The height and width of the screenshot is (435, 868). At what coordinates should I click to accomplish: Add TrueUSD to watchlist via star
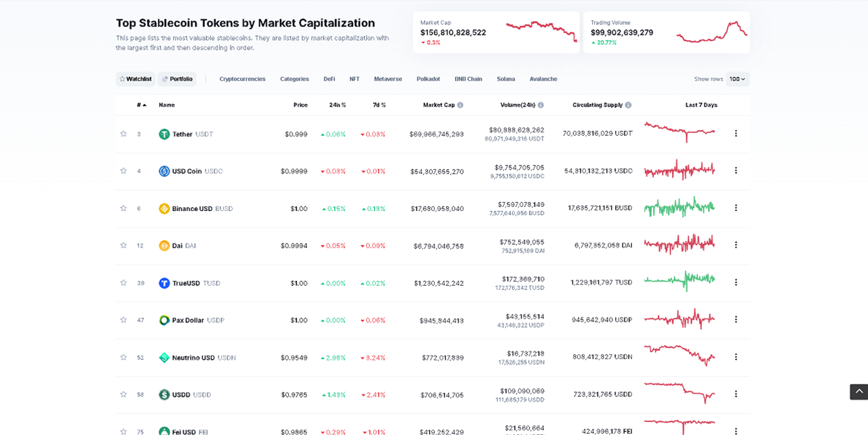tap(123, 283)
